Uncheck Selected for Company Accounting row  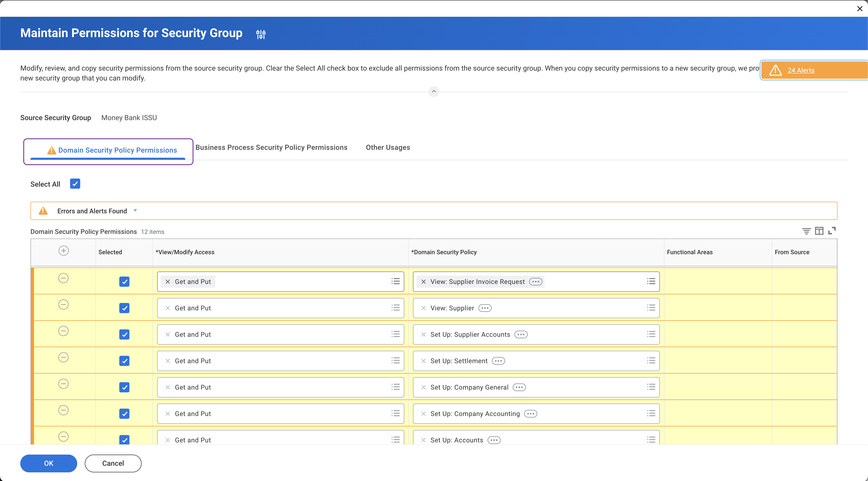pos(124,414)
